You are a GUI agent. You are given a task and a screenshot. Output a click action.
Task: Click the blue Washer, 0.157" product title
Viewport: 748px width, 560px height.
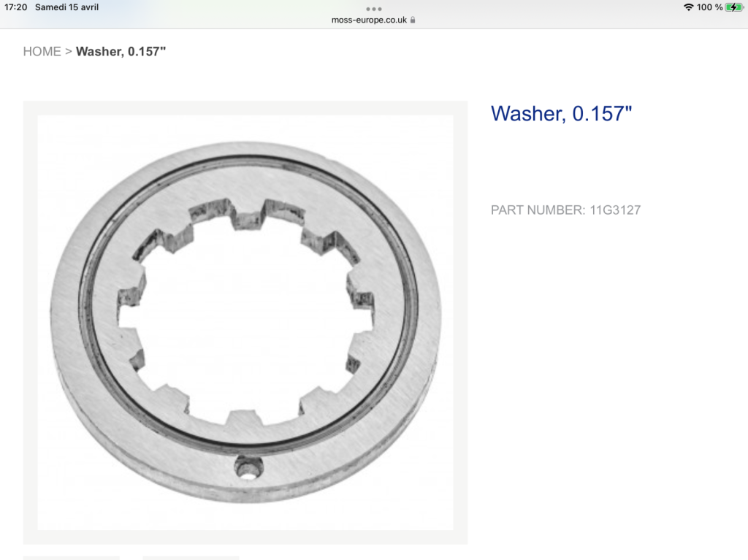(x=561, y=113)
